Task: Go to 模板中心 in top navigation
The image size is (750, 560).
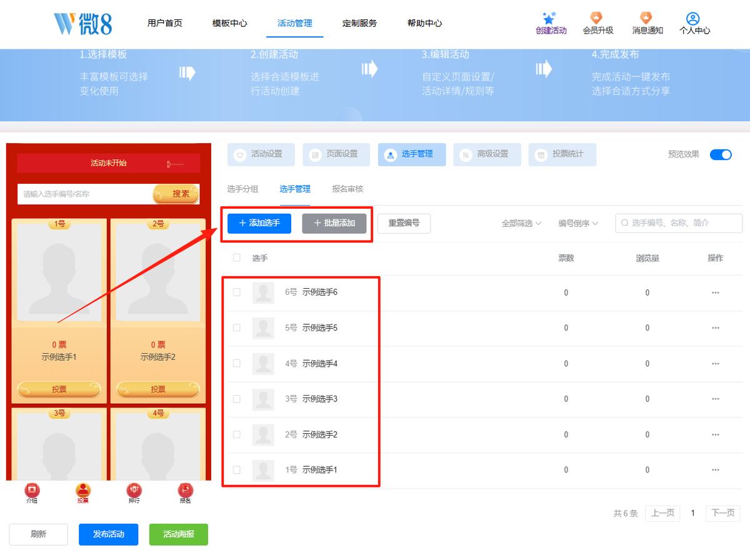Action: pyautogui.click(x=230, y=23)
